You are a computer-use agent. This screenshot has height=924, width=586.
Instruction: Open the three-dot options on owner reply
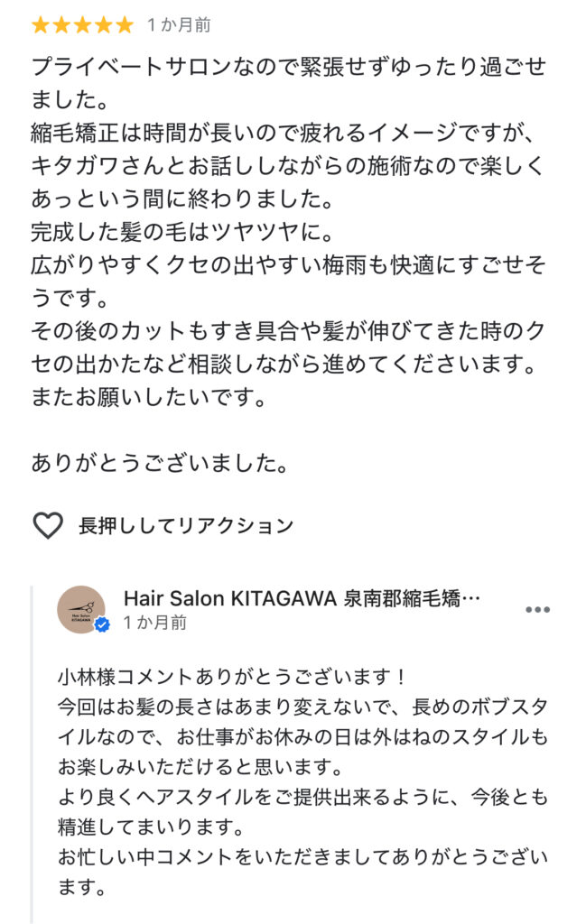tap(537, 610)
